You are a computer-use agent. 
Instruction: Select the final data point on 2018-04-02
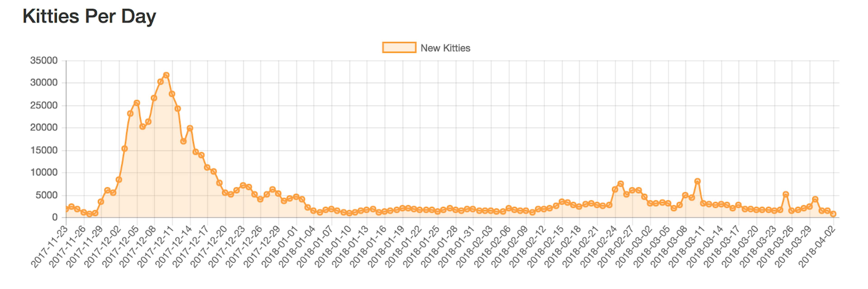click(833, 214)
